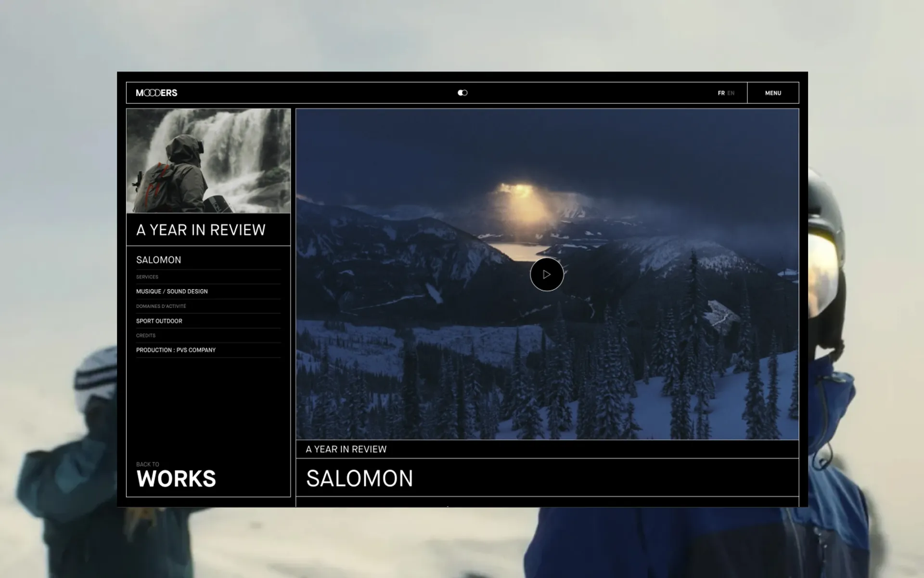The image size is (924, 578).
Task: Play the Salomon video
Action: pyautogui.click(x=547, y=275)
